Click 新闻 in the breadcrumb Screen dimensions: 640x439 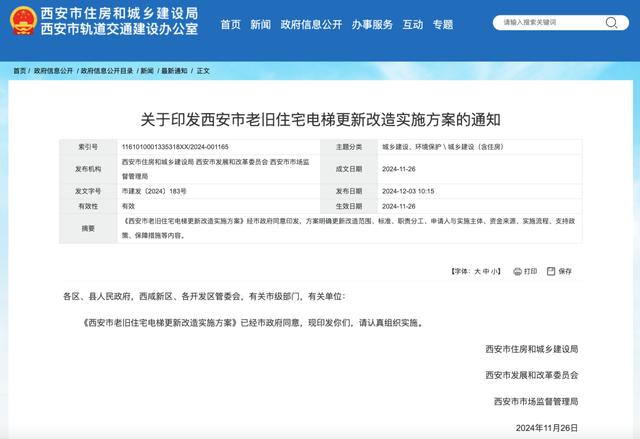[x=147, y=71]
